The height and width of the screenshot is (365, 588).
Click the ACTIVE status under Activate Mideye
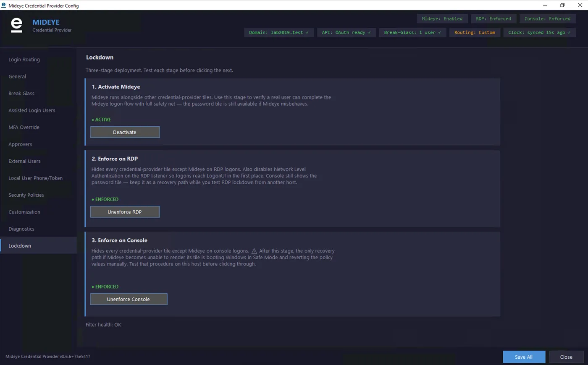[x=101, y=120]
